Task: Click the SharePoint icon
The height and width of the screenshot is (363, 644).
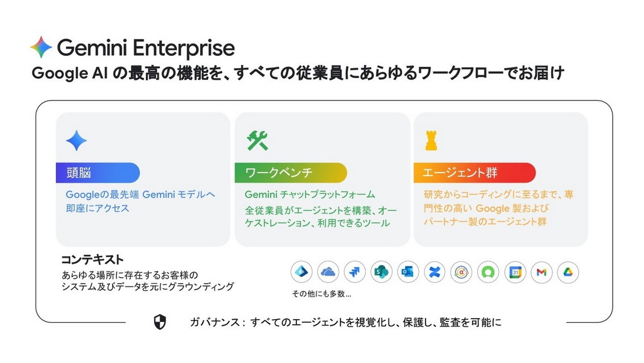Action: click(382, 272)
